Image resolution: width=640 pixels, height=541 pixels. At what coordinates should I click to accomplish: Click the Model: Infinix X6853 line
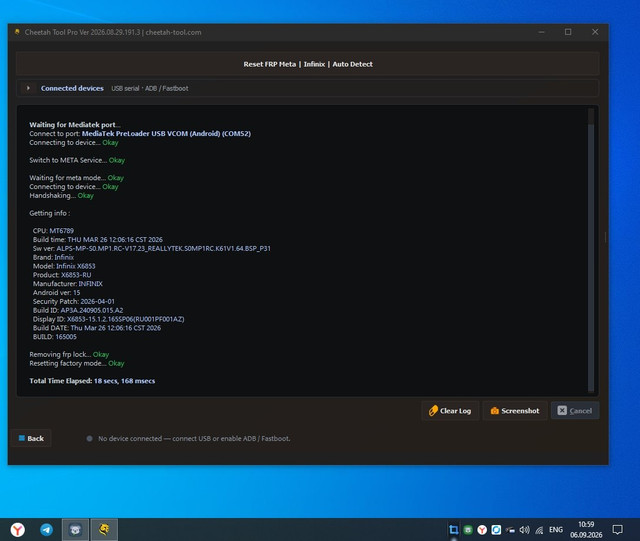64,266
